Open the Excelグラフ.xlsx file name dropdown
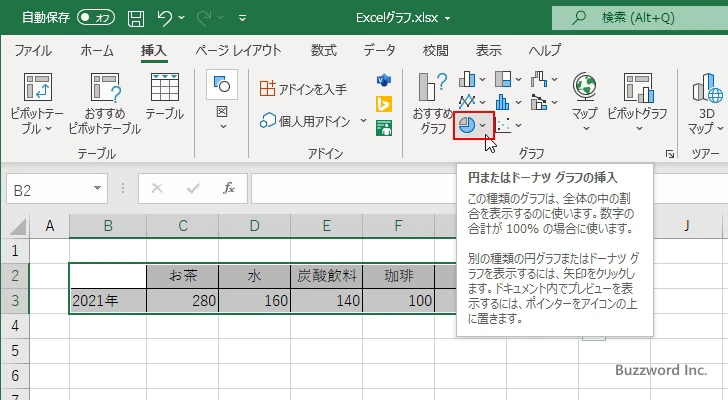This screenshot has height=400, width=728. pyautogui.click(x=448, y=19)
